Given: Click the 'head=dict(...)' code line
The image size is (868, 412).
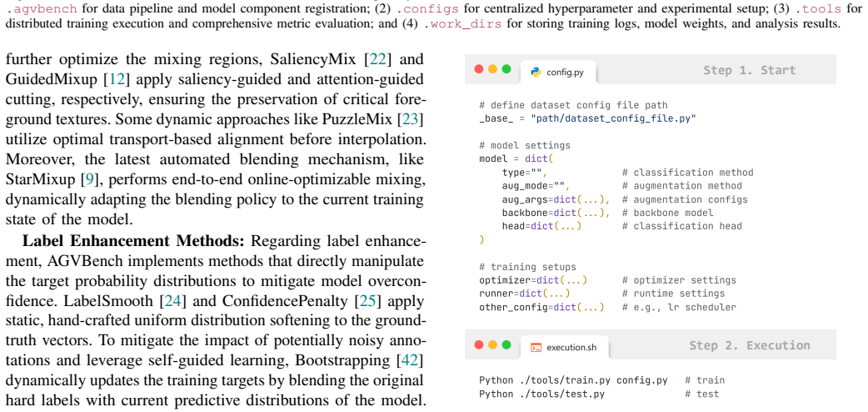Looking at the screenshot, I should tap(542, 226).
